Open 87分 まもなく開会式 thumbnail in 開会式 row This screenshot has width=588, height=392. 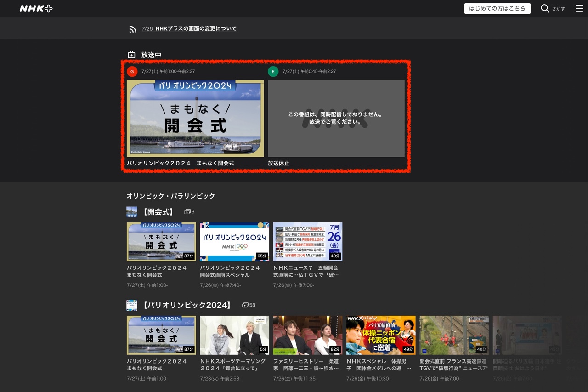coord(161,242)
